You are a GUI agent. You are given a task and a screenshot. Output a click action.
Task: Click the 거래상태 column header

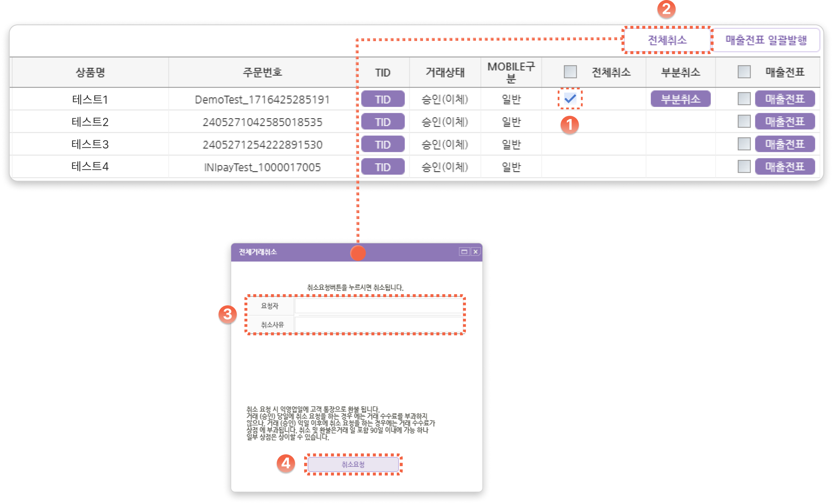(445, 72)
